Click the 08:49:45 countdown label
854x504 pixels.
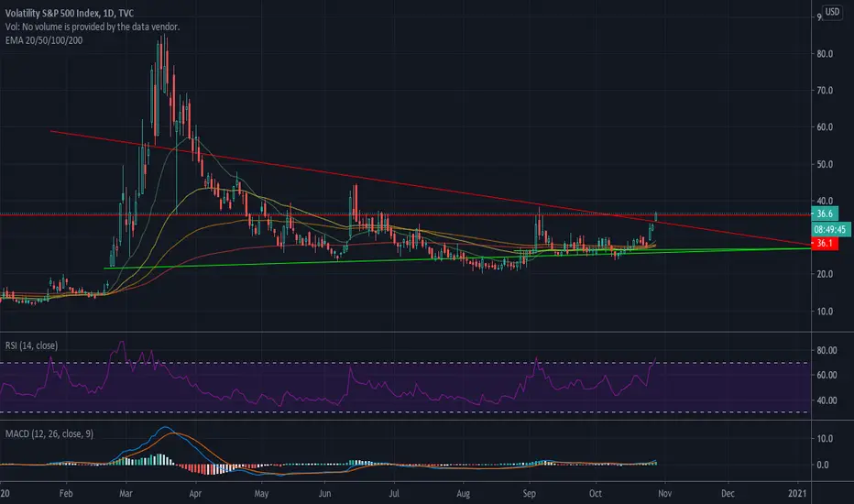(830, 229)
